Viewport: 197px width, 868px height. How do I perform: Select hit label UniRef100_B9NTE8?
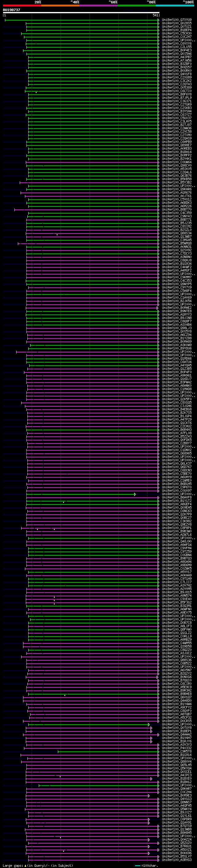coord(177,311)
